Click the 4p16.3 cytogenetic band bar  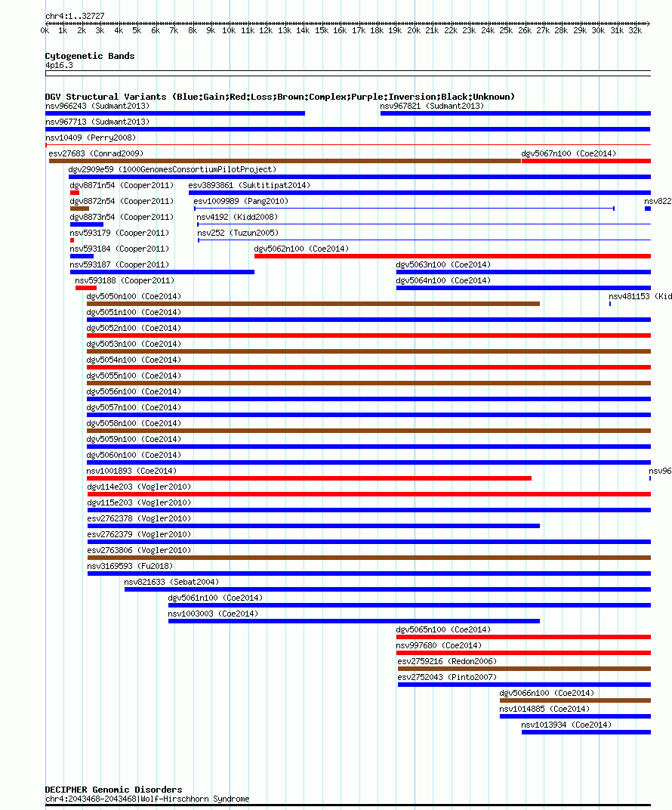pyautogui.click(x=348, y=73)
